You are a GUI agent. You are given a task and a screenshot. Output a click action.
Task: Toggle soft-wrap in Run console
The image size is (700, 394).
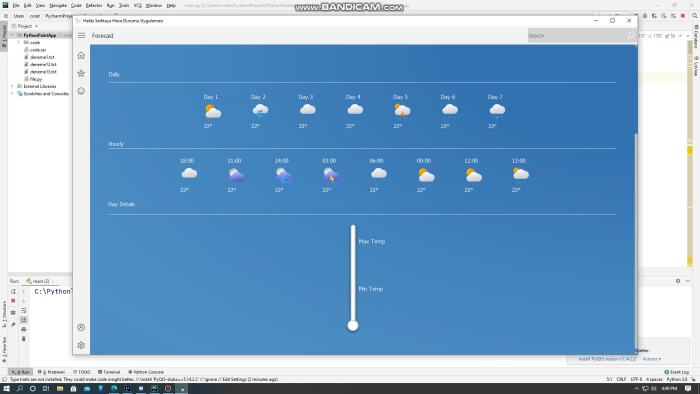click(24, 311)
